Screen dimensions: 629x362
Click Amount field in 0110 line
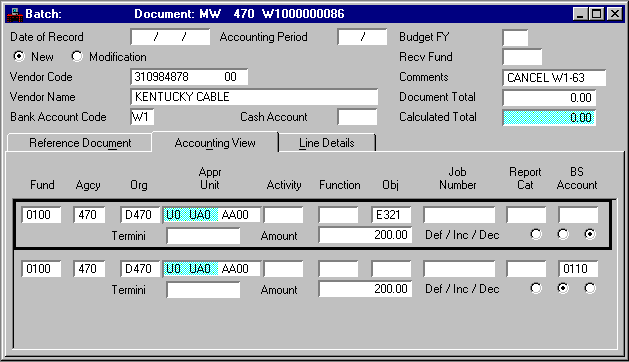pyautogui.click(x=365, y=289)
